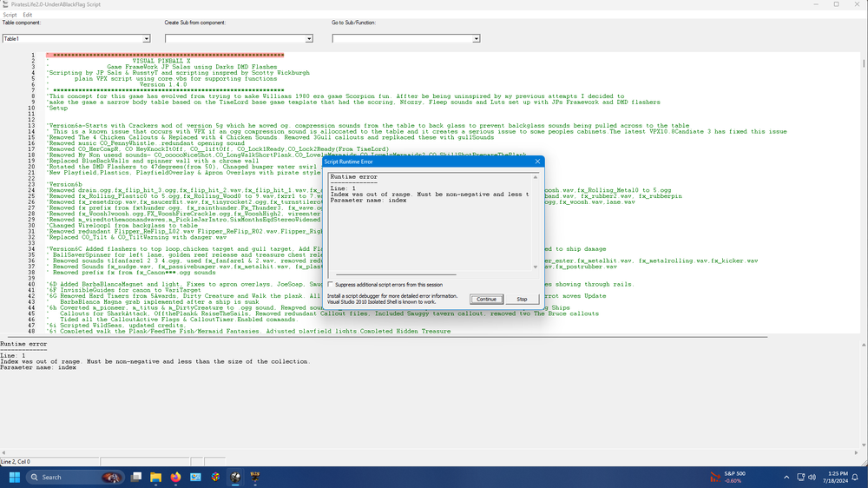This screenshot has width=868, height=488.
Task: Expand Create Sub from component dropdown
Action: pyautogui.click(x=309, y=38)
